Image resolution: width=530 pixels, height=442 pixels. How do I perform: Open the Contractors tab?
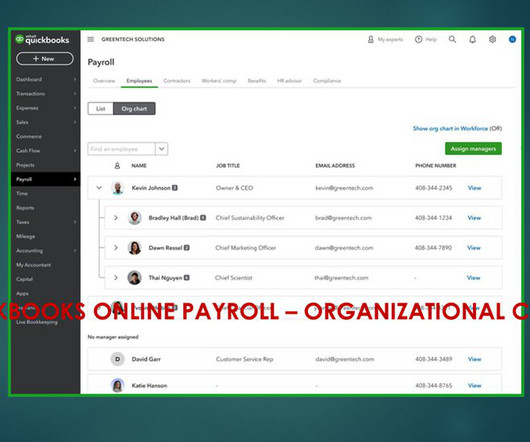click(177, 81)
